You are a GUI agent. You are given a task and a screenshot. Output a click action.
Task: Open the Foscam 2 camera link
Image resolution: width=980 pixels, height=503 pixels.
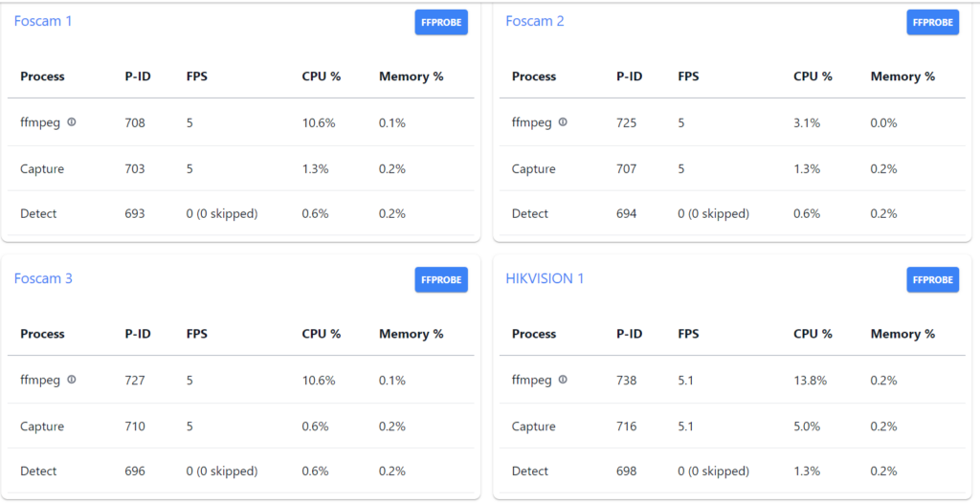tap(535, 21)
